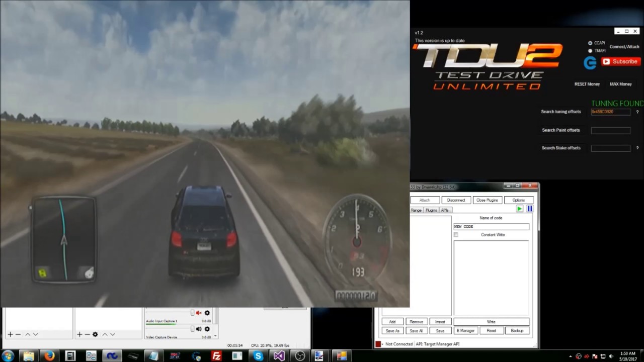
Task: Click the blue pause process icon
Action: (x=529, y=209)
